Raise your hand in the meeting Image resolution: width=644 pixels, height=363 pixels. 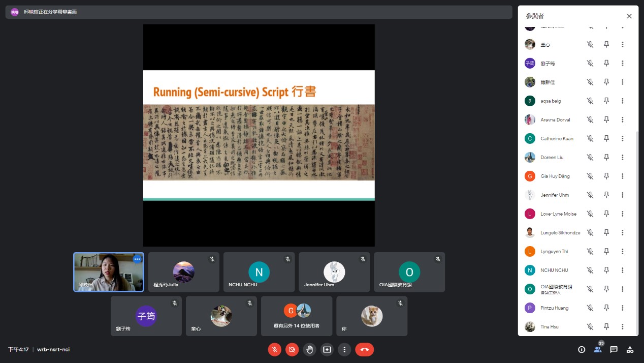coord(309,349)
